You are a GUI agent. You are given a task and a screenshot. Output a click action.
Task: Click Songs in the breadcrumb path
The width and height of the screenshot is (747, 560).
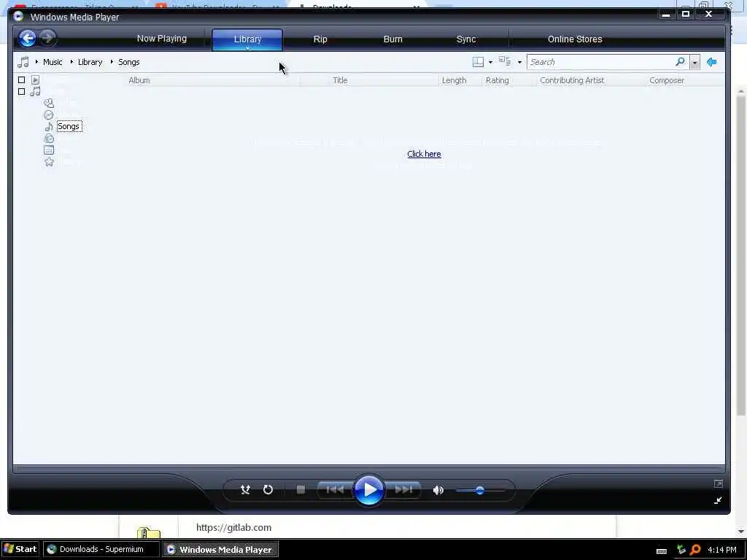click(x=129, y=62)
